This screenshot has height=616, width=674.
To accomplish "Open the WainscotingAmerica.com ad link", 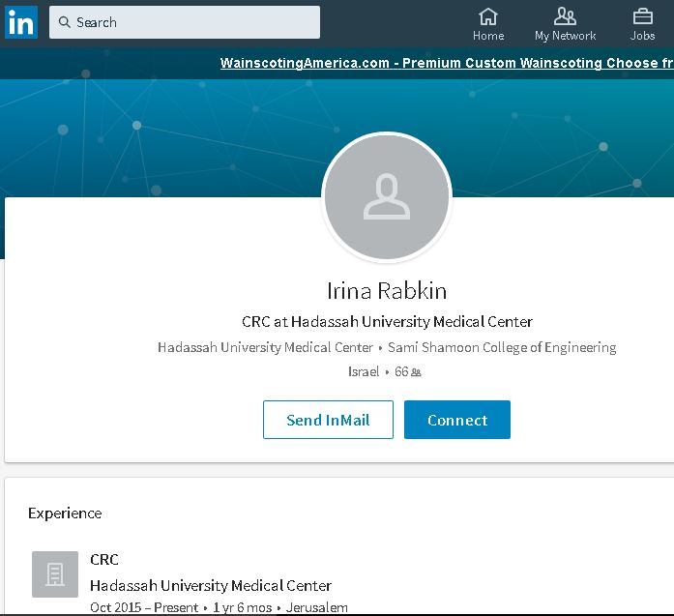I will click(446, 63).
